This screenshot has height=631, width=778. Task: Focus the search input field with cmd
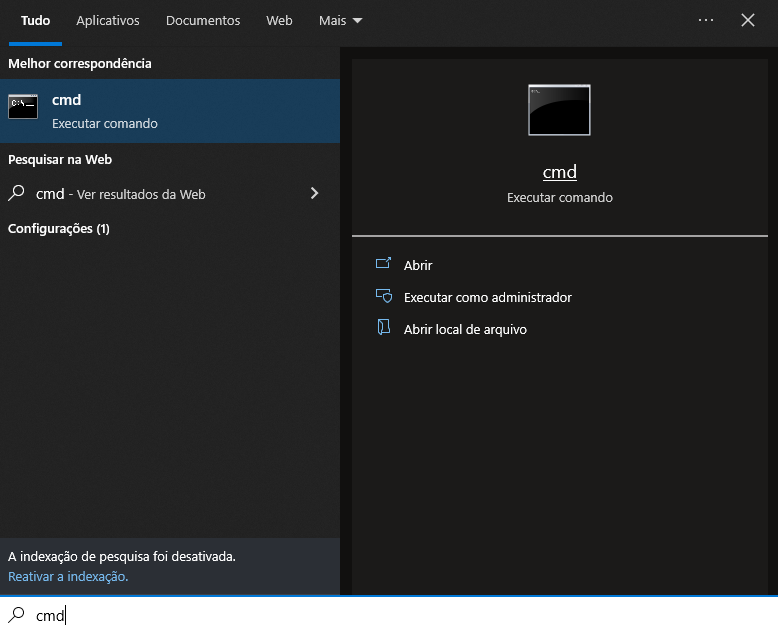coord(389,614)
